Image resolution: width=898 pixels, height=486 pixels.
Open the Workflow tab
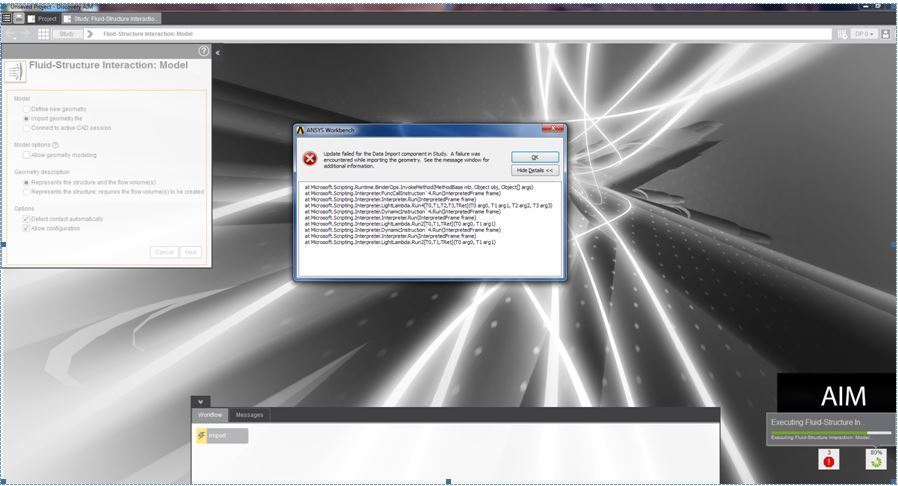tap(210, 414)
